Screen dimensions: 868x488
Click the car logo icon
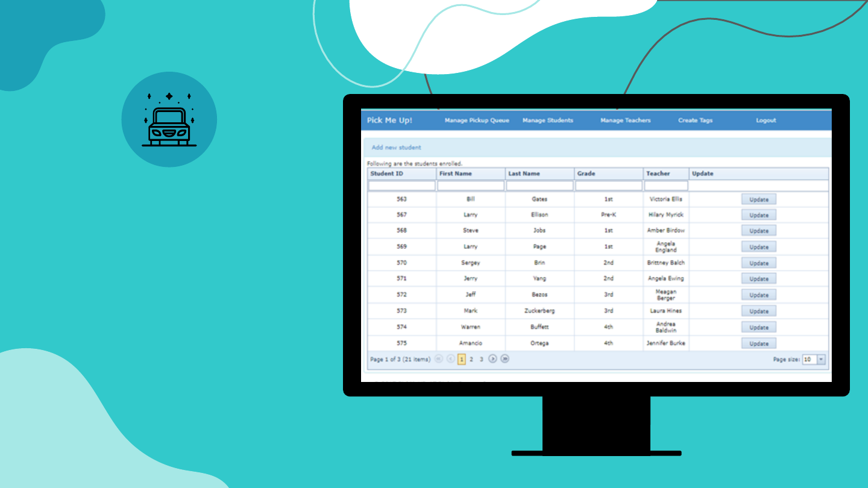coord(169,119)
